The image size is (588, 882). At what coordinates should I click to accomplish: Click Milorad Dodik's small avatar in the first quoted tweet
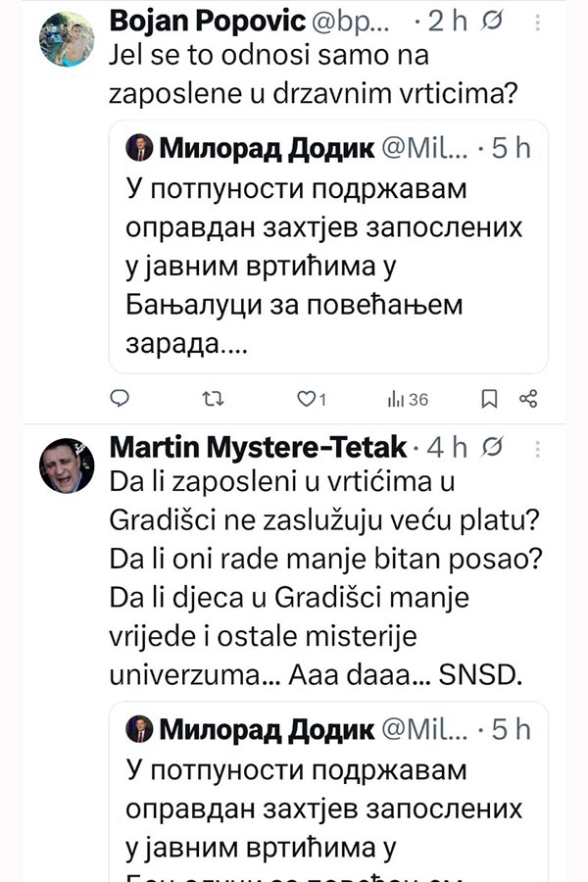click(137, 149)
